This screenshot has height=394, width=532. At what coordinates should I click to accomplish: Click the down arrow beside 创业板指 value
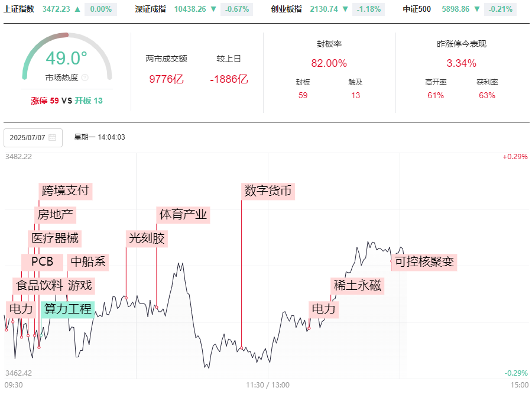tap(345, 9)
